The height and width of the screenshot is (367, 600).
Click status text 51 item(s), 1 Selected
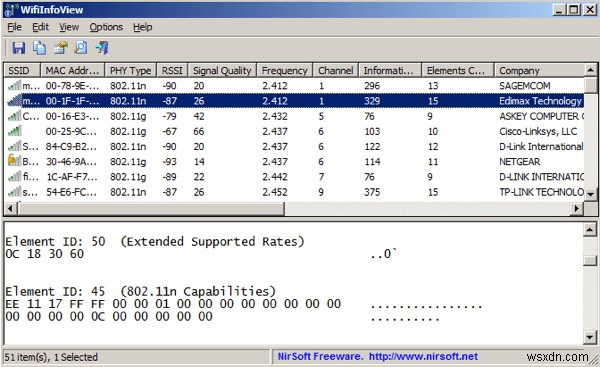(51, 357)
